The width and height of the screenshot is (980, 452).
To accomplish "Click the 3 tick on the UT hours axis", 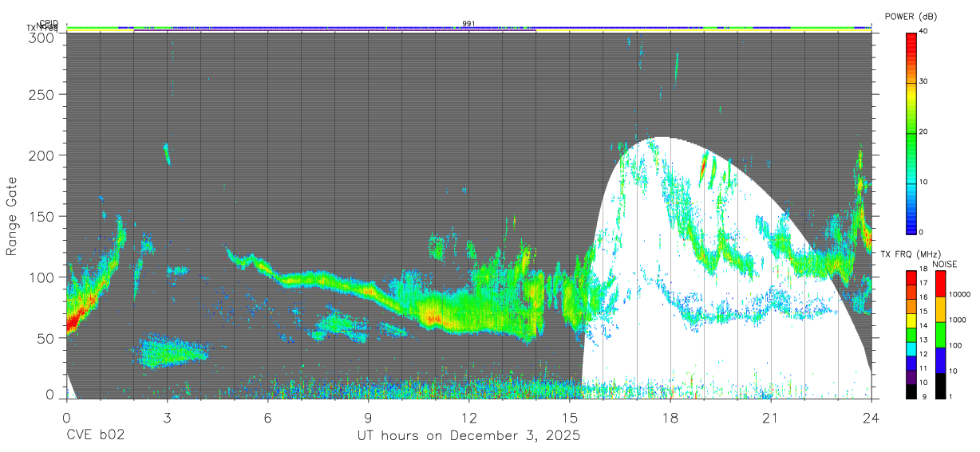I will point(167,418).
